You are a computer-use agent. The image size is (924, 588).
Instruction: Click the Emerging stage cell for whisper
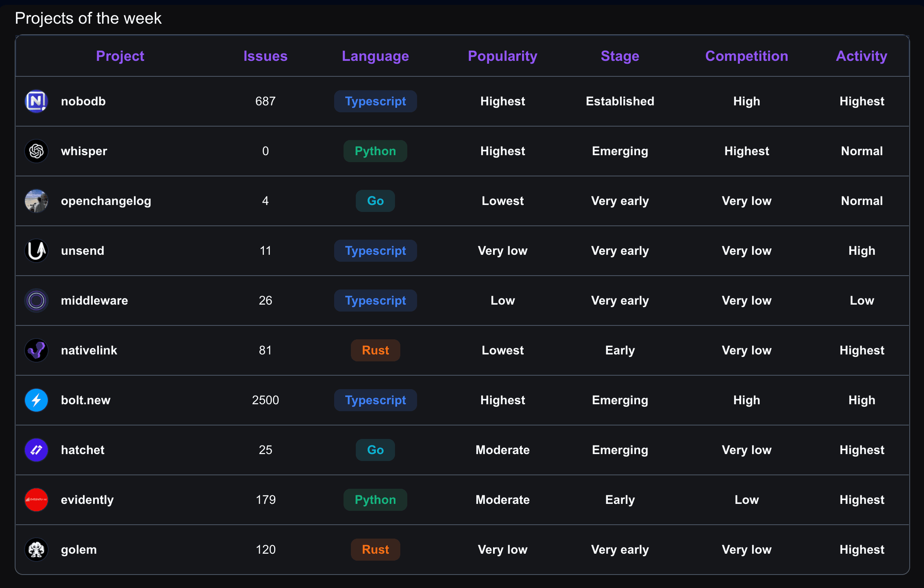coord(620,151)
